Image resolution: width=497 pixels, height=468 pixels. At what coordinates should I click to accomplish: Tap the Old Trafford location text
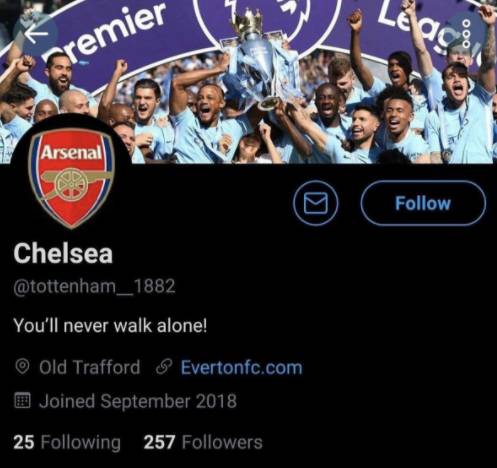90,367
